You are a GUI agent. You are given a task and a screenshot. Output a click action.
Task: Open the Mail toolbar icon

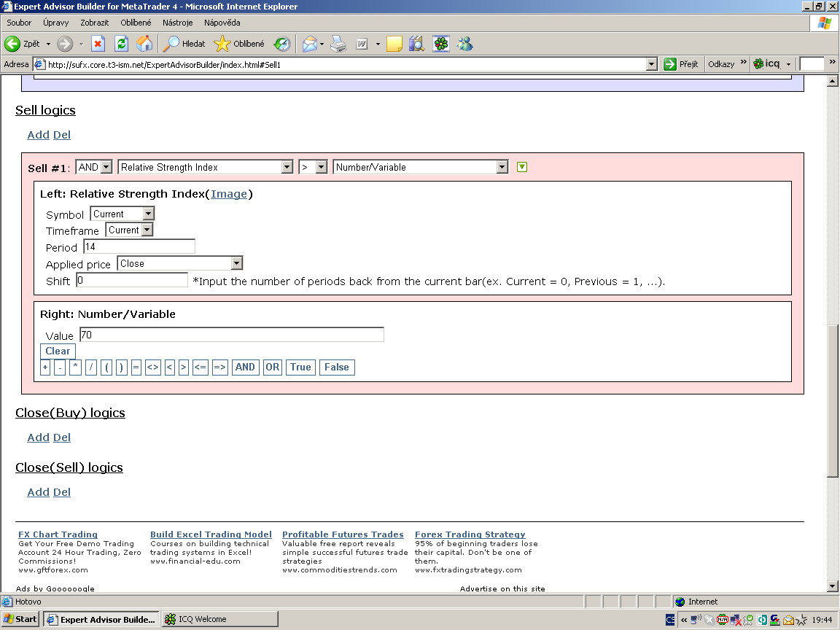click(x=310, y=44)
